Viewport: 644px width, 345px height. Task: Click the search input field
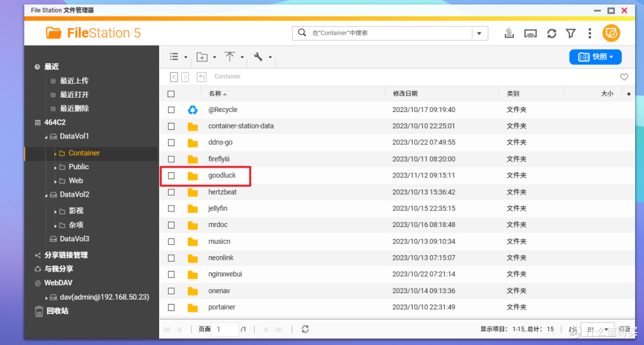pos(390,33)
